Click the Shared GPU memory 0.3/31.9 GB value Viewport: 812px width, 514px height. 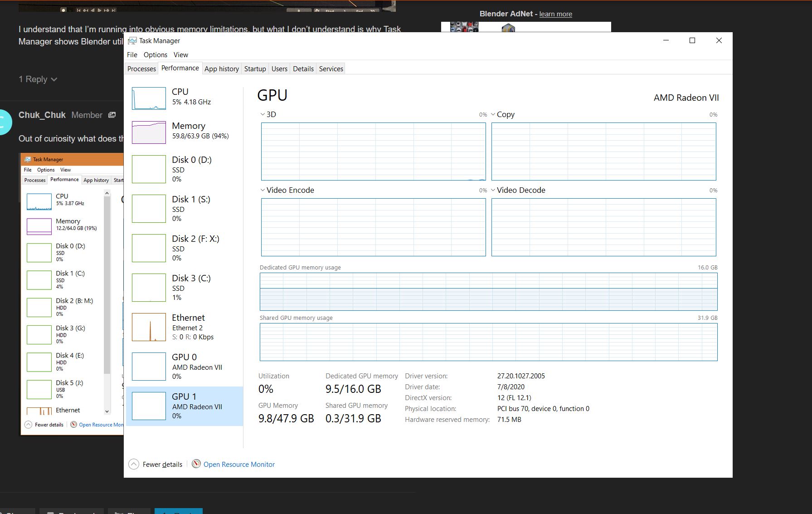coord(353,419)
